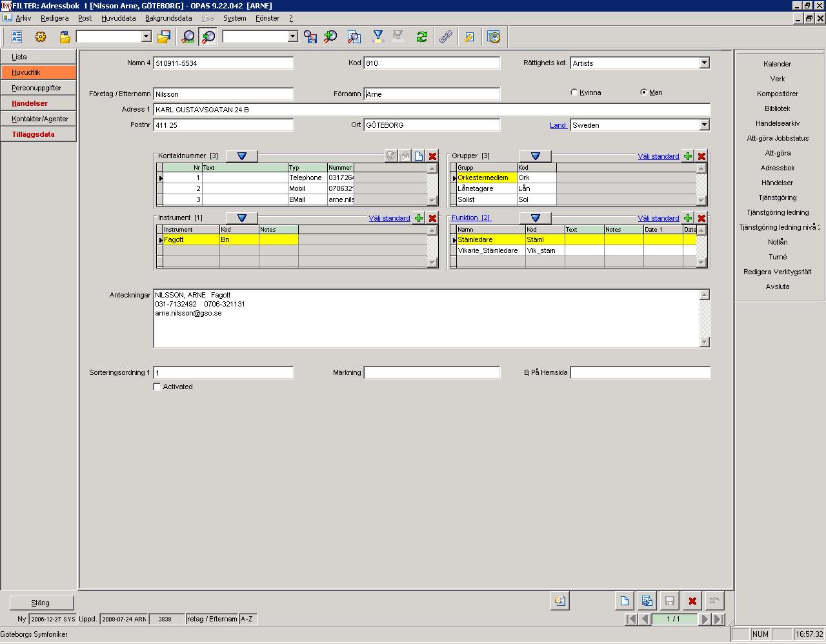
Task: Switch to the Personuppgifter tab
Action: 38,88
